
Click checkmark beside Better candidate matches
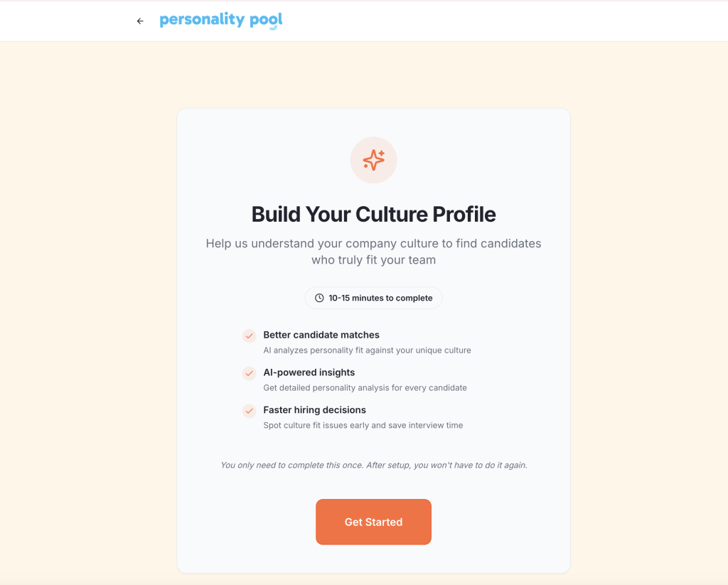pos(249,336)
